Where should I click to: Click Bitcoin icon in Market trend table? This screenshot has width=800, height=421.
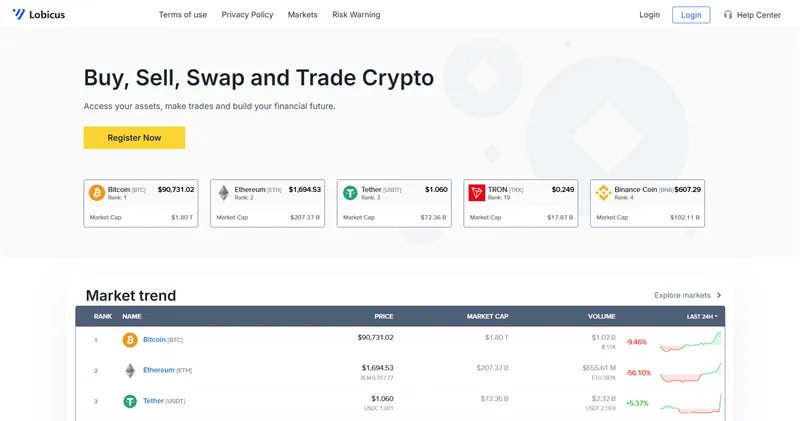click(x=130, y=340)
